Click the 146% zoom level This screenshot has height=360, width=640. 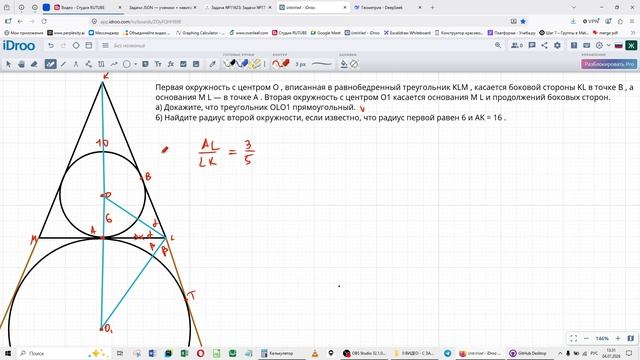point(602,338)
